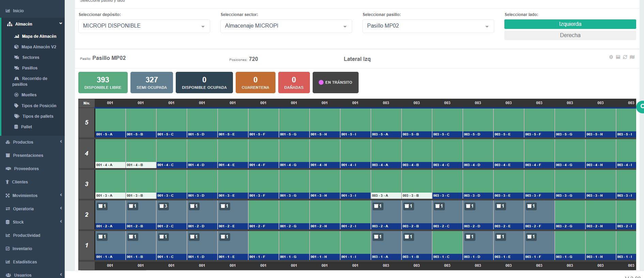Click the 0 Dañadas card
Viewport: 644px width, 278px height.
tap(294, 82)
